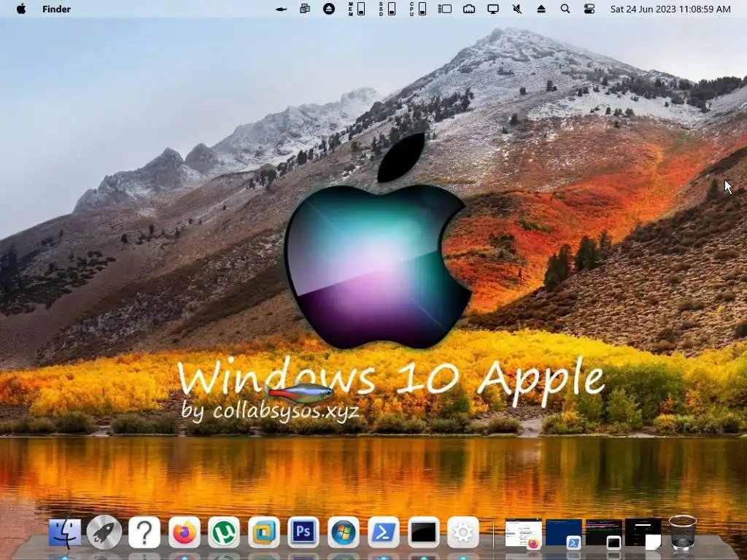
Task: Launch uTorrent from the dock
Action: [x=224, y=532]
